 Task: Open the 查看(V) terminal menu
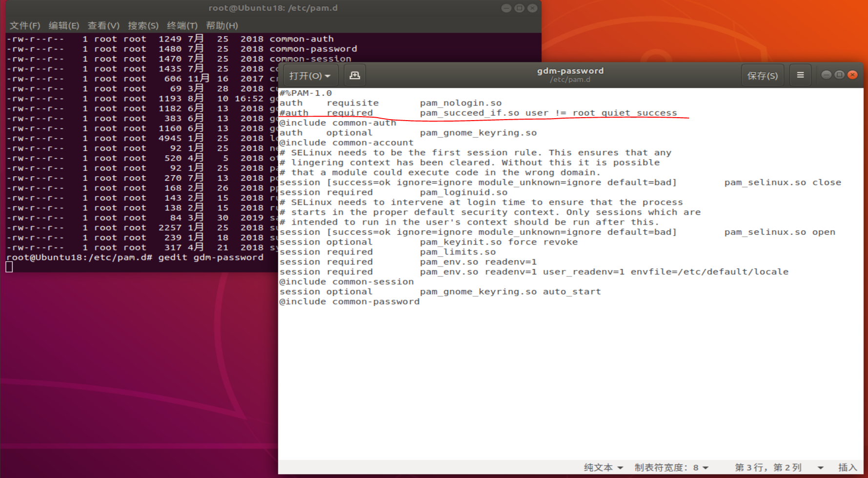pyautogui.click(x=103, y=25)
